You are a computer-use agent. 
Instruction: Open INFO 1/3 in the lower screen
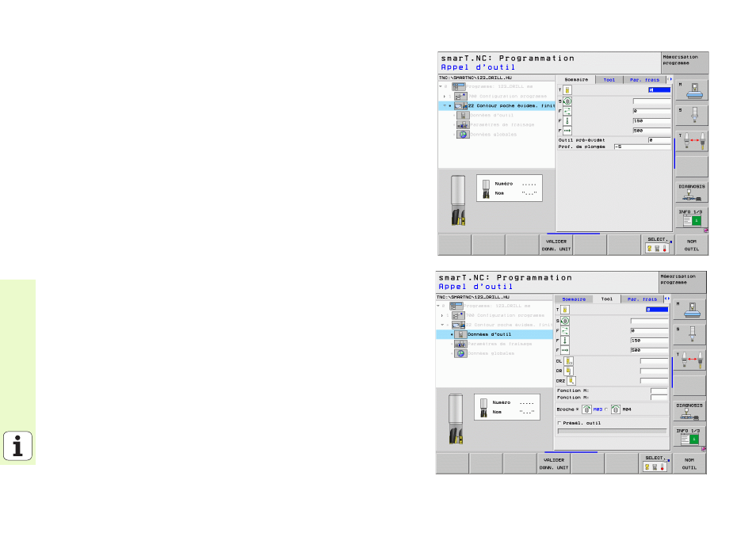point(689,437)
